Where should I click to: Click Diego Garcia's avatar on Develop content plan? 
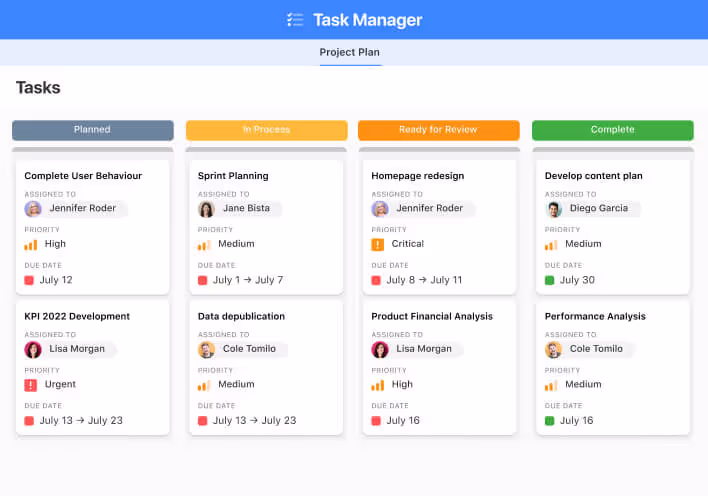(553, 209)
